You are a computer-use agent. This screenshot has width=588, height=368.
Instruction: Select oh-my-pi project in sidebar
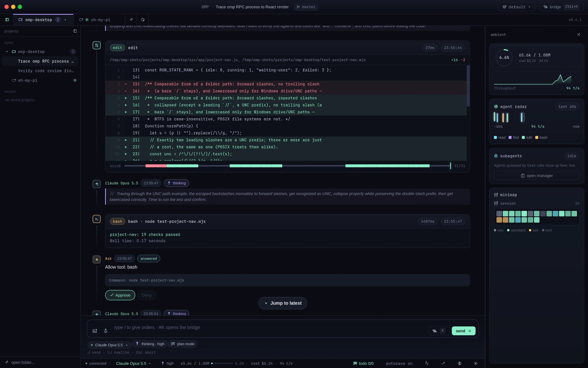[40, 80]
